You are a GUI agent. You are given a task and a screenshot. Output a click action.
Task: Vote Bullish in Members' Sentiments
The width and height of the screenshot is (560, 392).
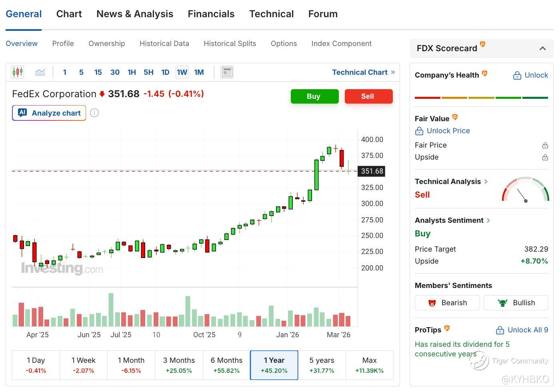point(516,303)
